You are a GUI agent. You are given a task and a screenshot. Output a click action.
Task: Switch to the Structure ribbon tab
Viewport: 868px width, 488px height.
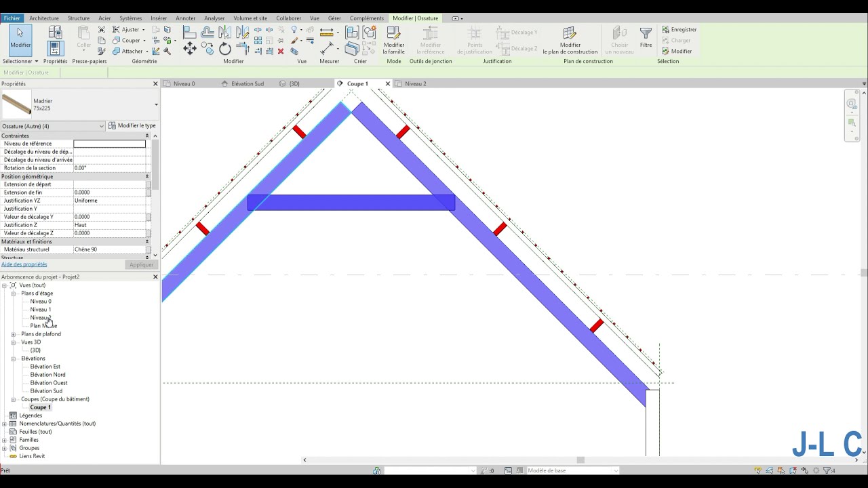(x=79, y=18)
